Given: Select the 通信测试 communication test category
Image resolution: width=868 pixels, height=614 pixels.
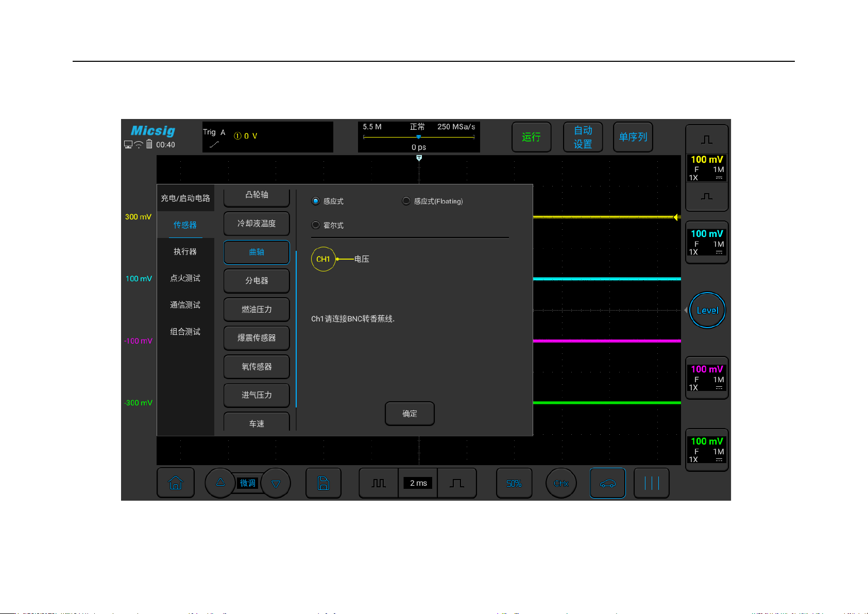Looking at the screenshot, I should coord(185,305).
